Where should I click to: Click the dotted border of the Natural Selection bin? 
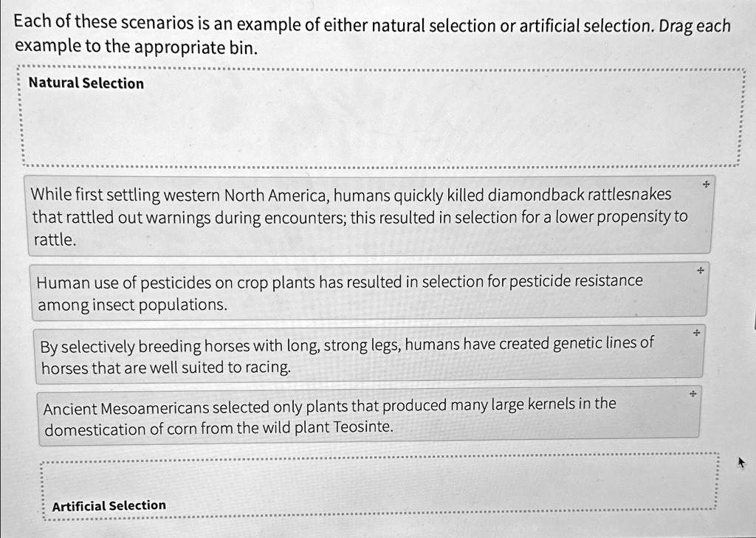[x=381, y=68]
